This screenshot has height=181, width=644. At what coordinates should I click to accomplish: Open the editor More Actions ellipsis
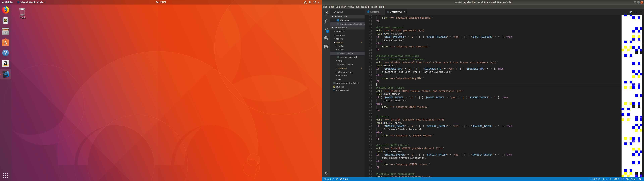click(641, 12)
